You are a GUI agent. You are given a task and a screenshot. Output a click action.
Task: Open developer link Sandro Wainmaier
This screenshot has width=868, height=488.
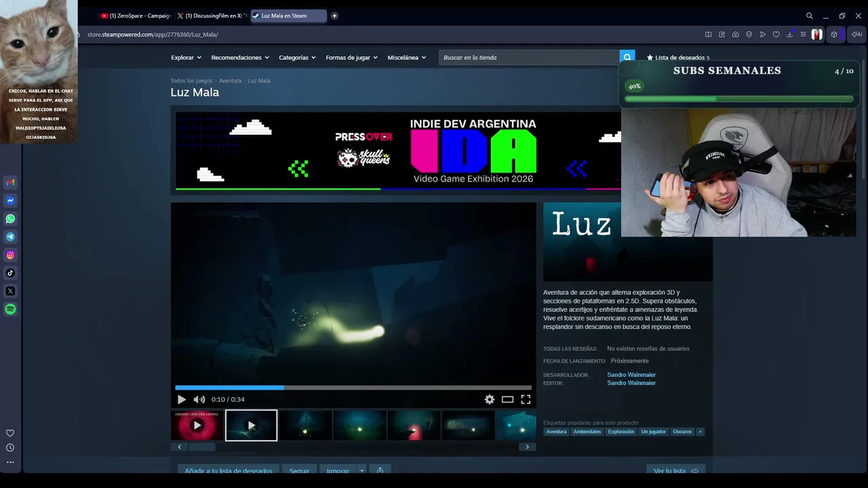coord(631,375)
